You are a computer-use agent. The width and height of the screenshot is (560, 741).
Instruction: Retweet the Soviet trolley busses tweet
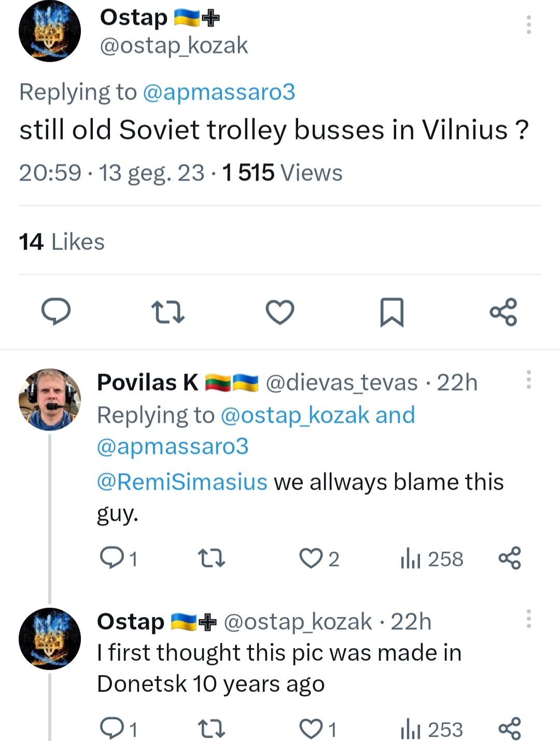tap(167, 313)
